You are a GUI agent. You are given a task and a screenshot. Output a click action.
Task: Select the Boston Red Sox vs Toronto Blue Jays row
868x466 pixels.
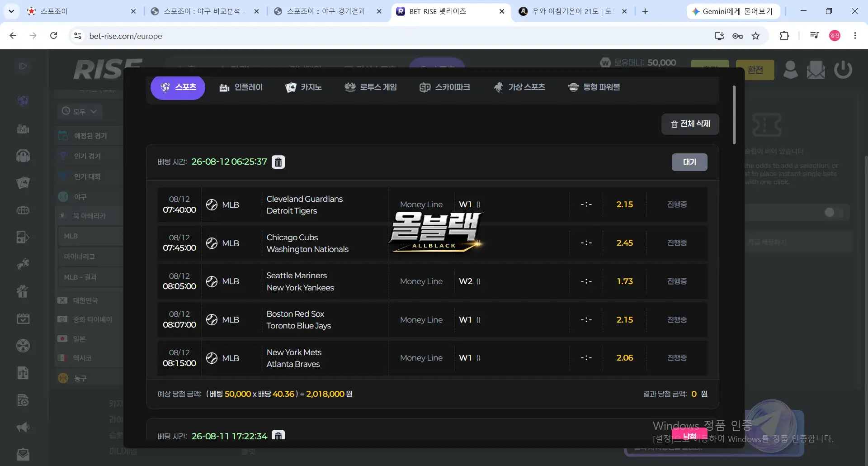click(432, 320)
